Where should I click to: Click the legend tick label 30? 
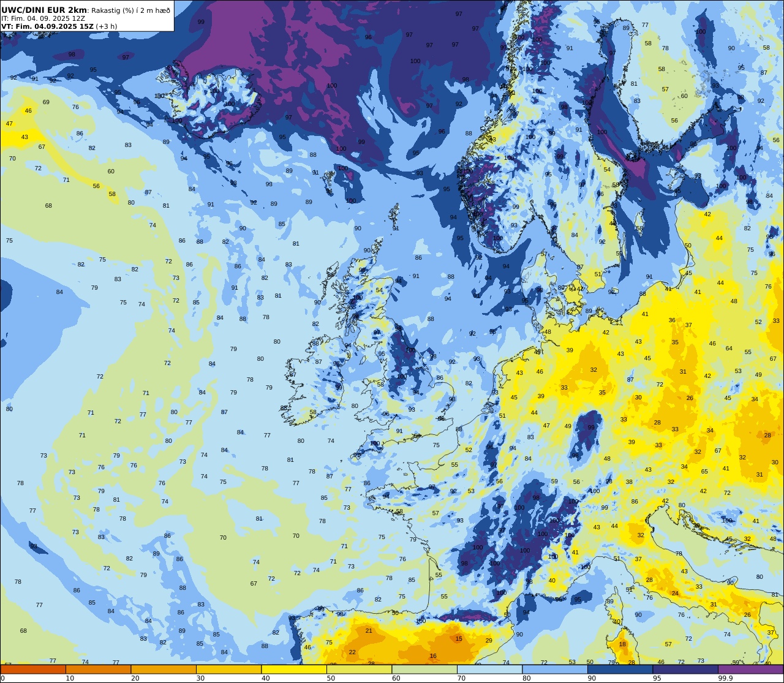[x=200, y=678]
